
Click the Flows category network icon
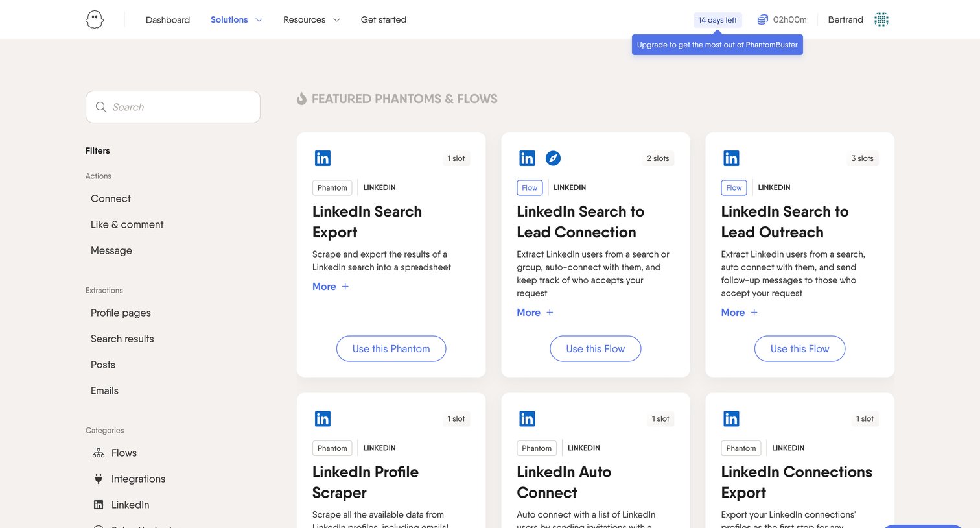[99, 453]
